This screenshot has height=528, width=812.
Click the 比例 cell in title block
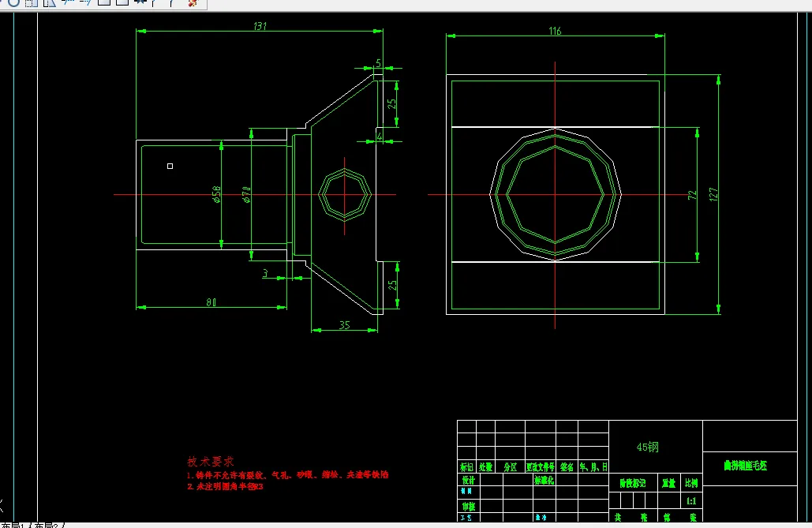[691, 484]
